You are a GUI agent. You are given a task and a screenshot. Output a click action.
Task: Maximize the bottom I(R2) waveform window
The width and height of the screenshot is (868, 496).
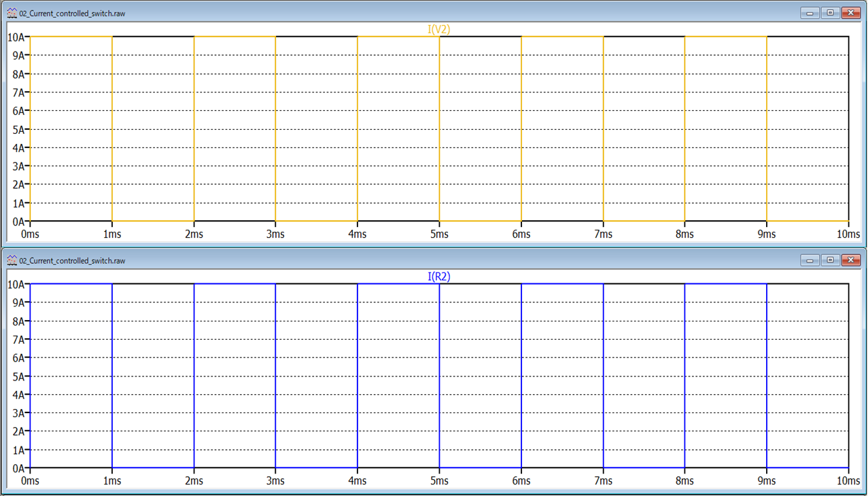pyautogui.click(x=830, y=260)
